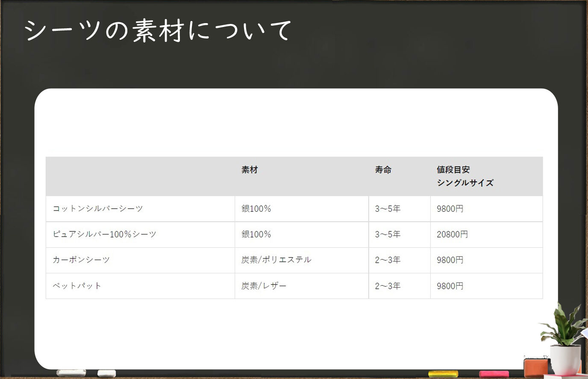This screenshot has height=379, width=588.
Task: Click the leftmost white chalk piece
Action: click(71, 373)
